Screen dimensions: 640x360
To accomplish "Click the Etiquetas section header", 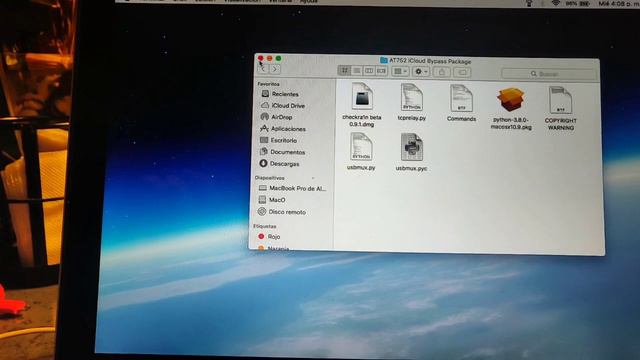I will coord(264,226).
